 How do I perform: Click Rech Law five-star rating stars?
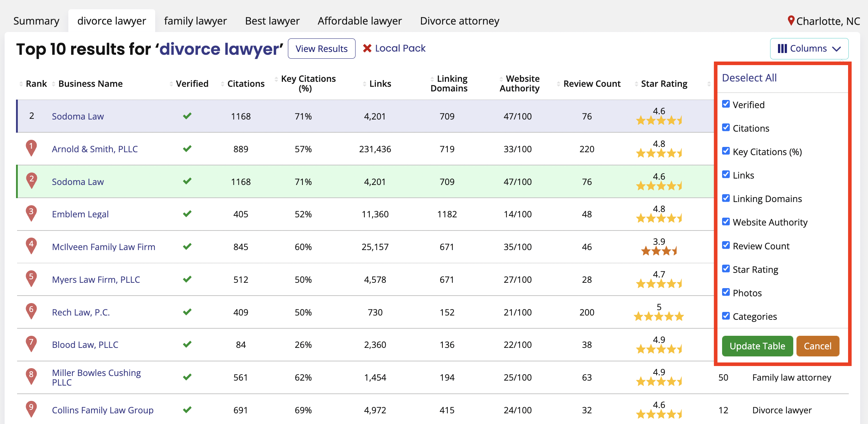coord(659,316)
